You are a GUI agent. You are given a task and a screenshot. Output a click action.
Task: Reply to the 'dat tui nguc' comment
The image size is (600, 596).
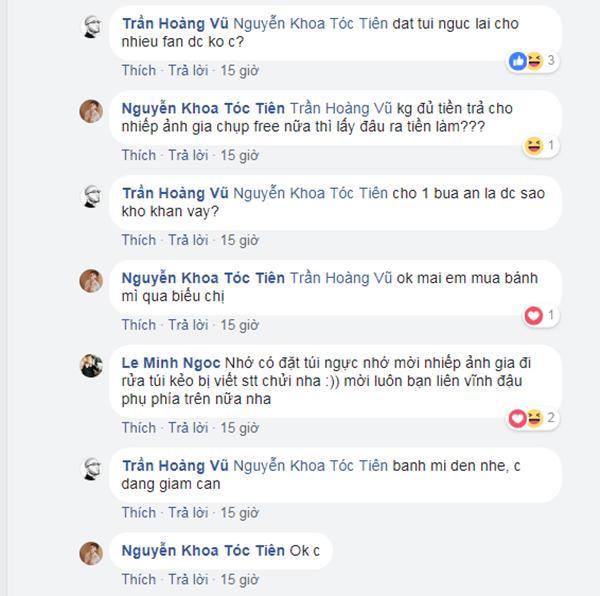pos(188,71)
